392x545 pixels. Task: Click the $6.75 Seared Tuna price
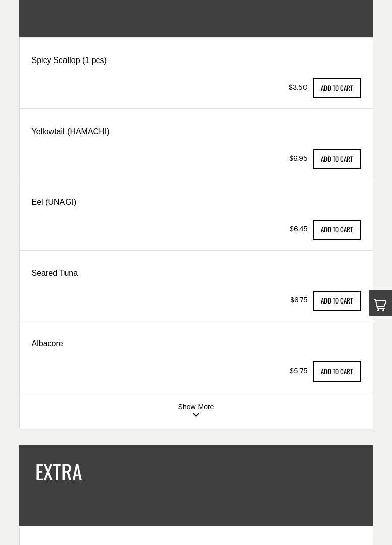click(x=299, y=300)
